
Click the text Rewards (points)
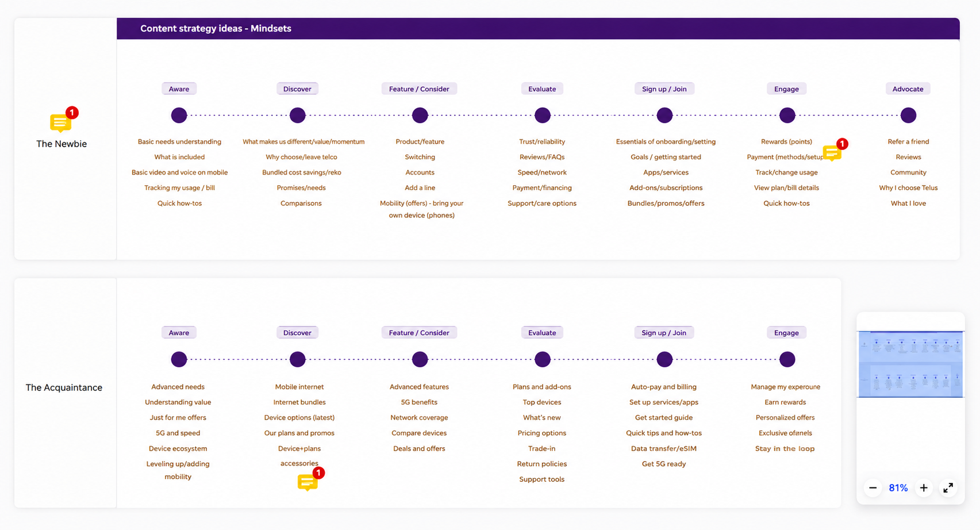(x=786, y=141)
